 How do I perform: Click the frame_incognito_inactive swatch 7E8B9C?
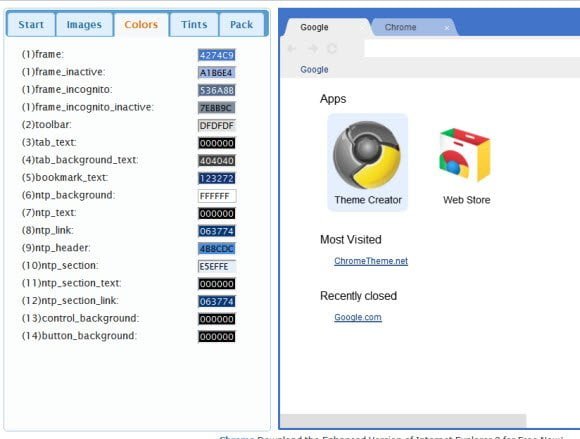point(217,108)
